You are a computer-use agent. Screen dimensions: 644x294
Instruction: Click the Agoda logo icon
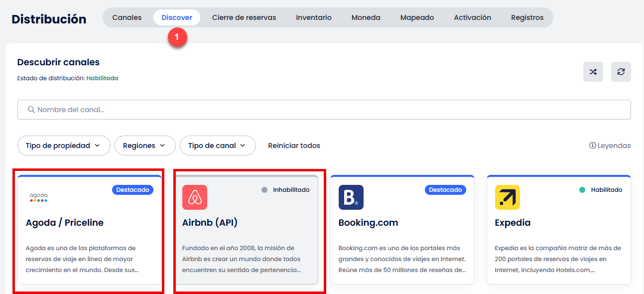coord(38,197)
